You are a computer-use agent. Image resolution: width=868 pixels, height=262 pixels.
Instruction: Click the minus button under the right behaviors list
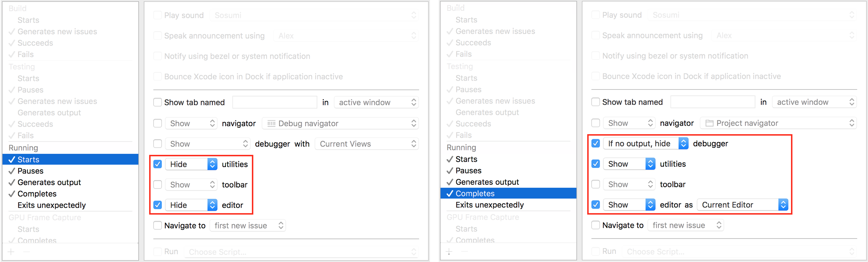[465, 251]
